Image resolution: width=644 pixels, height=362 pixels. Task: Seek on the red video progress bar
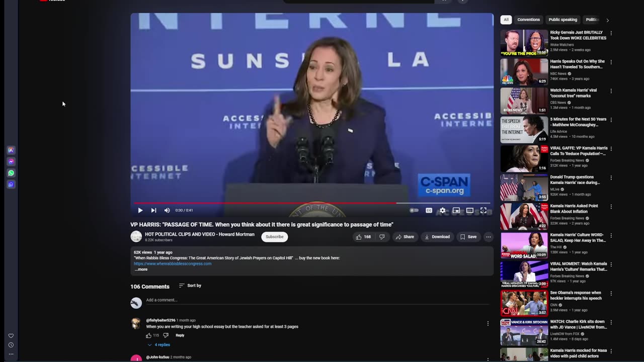pyautogui.click(x=312, y=203)
